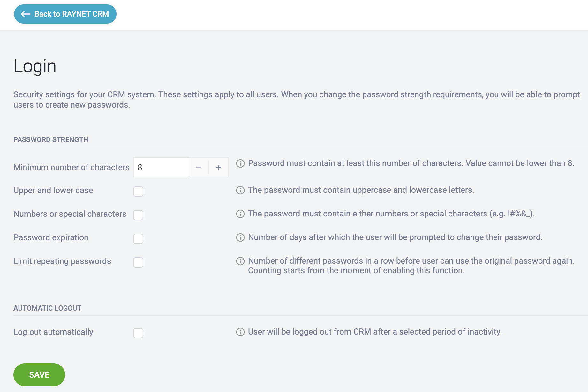Click info icon for numbers or special characters
The height and width of the screenshot is (392, 588).
[x=240, y=214]
